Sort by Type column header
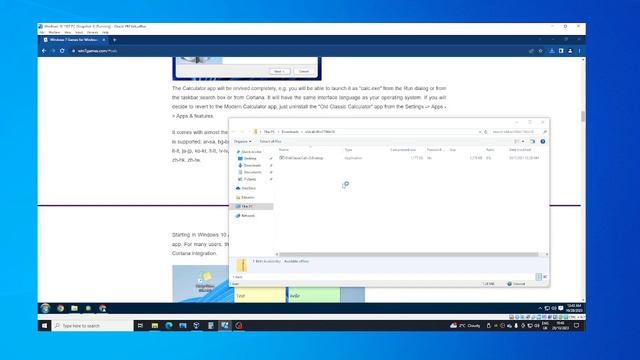640x360 pixels. [x=349, y=150]
